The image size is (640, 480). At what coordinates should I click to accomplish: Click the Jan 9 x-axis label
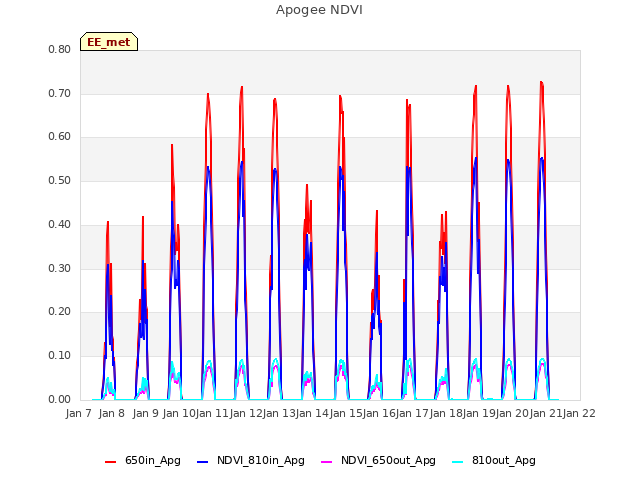(x=146, y=413)
